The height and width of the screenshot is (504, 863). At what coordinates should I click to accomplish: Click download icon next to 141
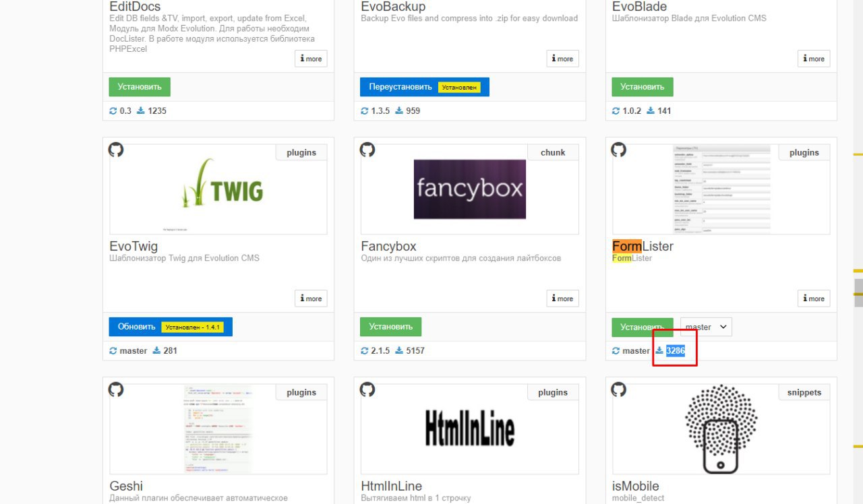(651, 111)
